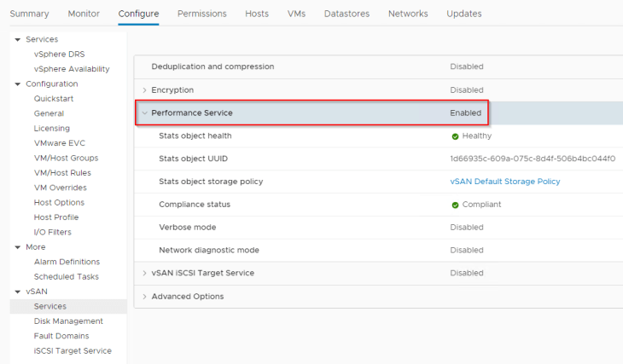Click the green Healthy status icon
This screenshot has height=364, width=623.
[x=455, y=136]
